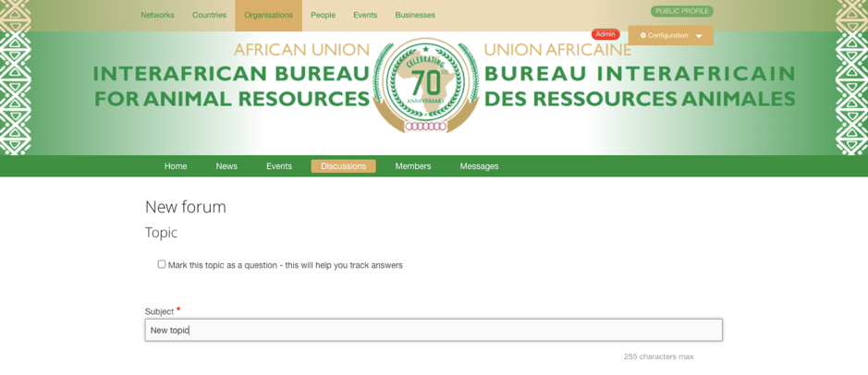Image resolution: width=868 pixels, height=375 pixels.
Task: Go to the Home tab
Action: tap(176, 166)
